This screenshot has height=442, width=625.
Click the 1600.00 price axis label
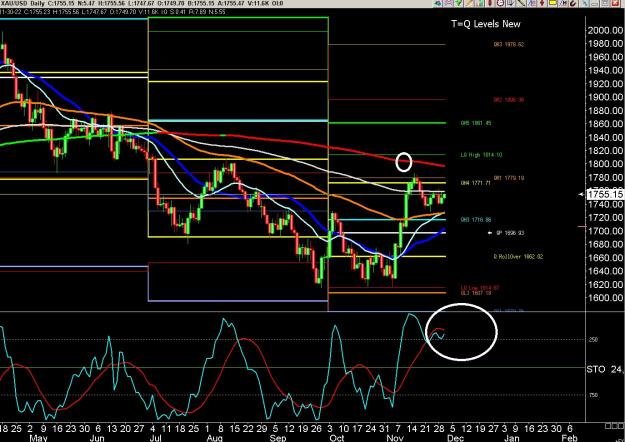pos(605,298)
